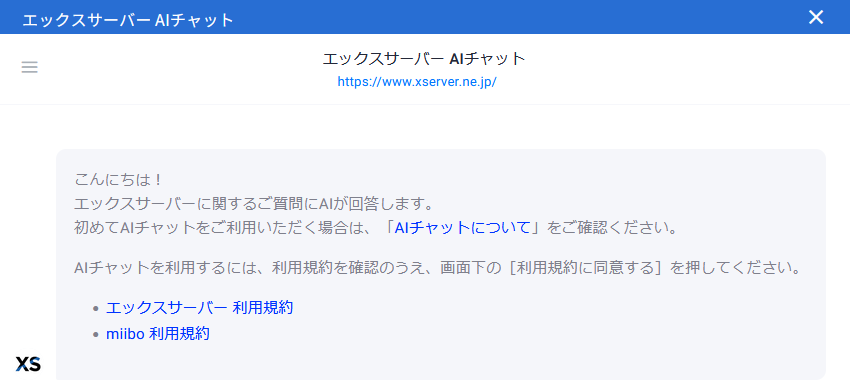
Task: Click the XS avatar logo
Action: pyautogui.click(x=28, y=364)
